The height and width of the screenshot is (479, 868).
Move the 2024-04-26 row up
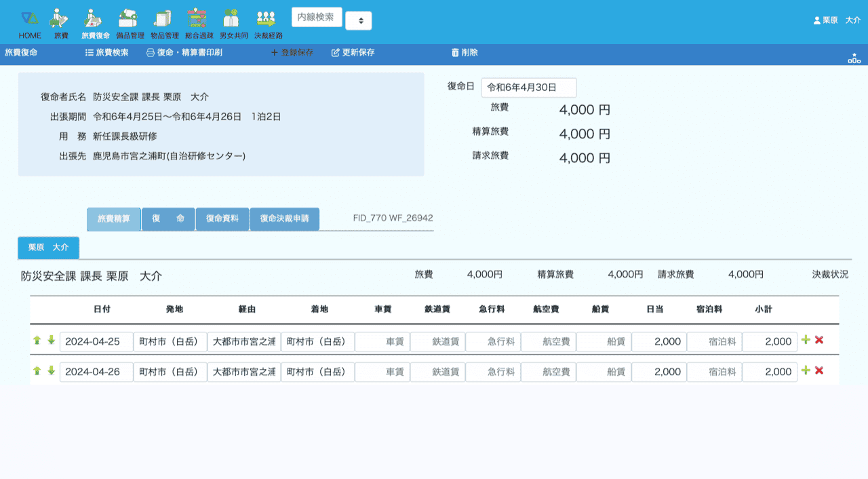pyautogui.click(x=37, y=371)
